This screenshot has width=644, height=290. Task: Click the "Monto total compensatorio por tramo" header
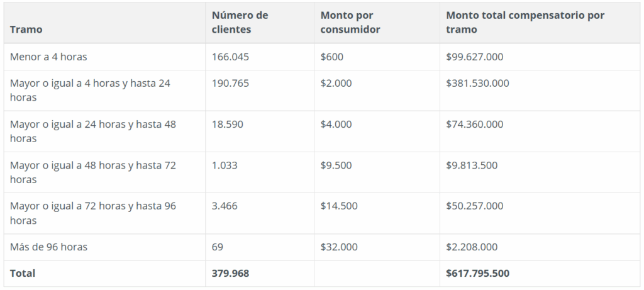point(525,22)
